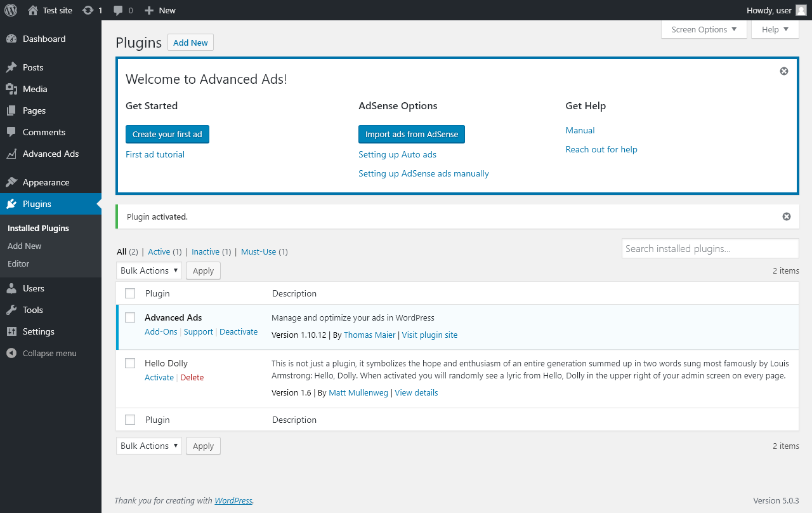Click Import ads from AdSense
Viewport: 812px width, 513px height.
[x=412, y=134]
